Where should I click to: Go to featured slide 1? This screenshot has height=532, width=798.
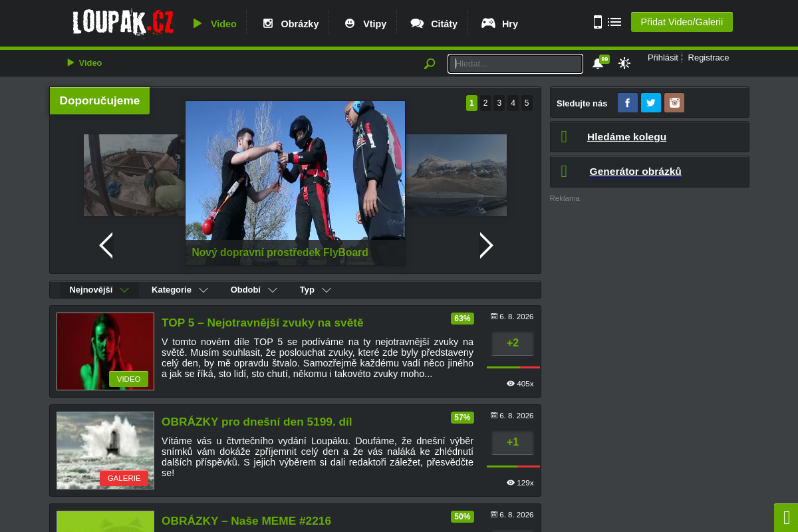click(471, 103)
